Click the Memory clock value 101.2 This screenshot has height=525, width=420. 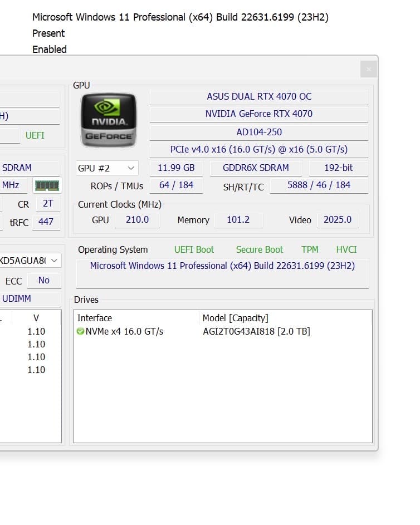click(238, 220)
